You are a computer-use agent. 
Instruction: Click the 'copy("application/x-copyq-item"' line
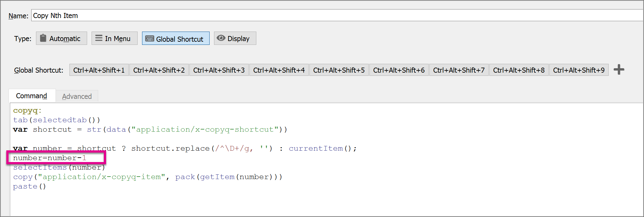148,177
